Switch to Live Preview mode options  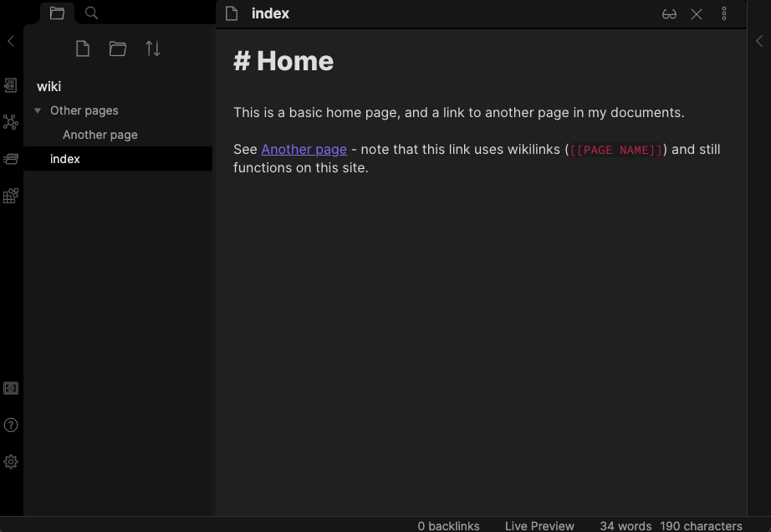point(539,526)
